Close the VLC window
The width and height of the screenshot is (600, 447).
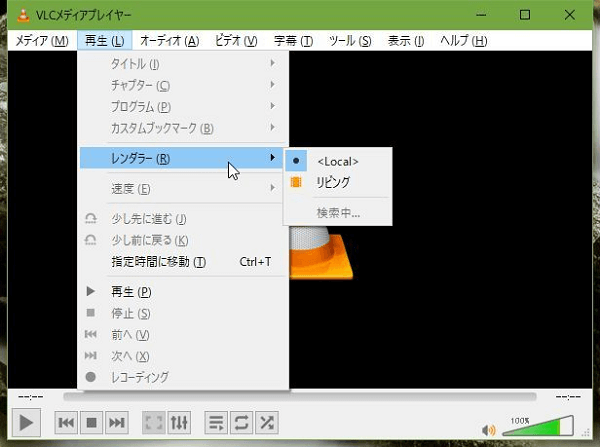coord(569,15)
